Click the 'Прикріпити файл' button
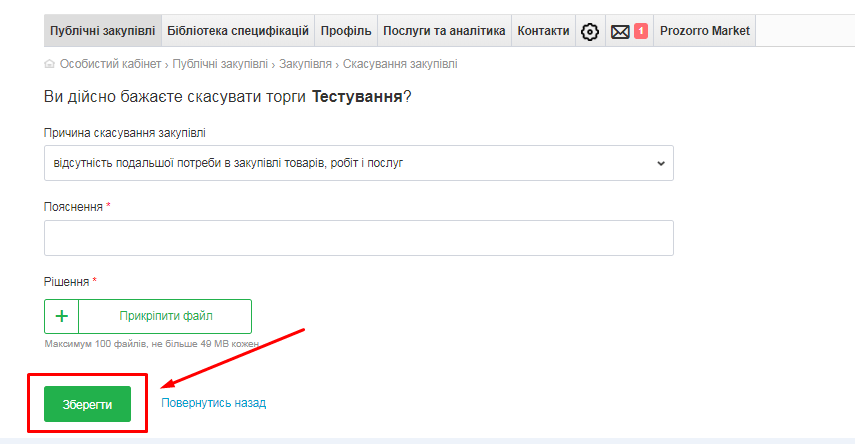Screen dimensions: 855x444 tap(165, 316)
